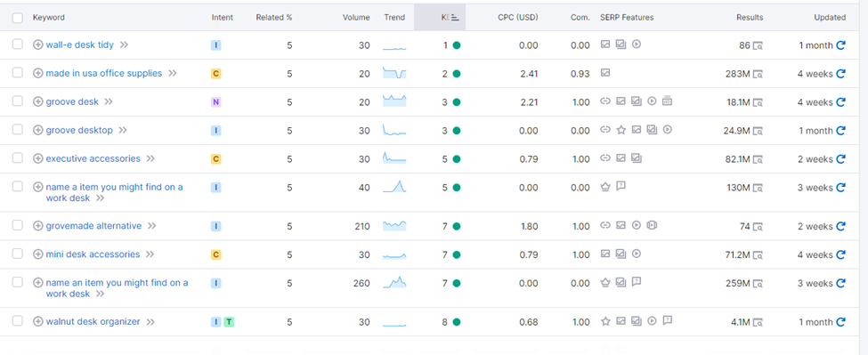This screenshot has height=355, width=868.
Task: View SERP for groove desk 18.1M results
Action: click(758, 103)
